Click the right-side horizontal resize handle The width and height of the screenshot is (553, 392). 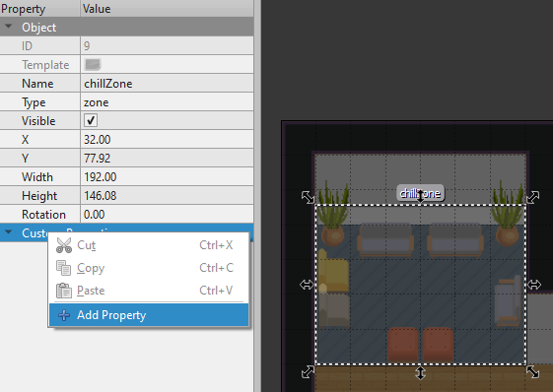(534, 285)
